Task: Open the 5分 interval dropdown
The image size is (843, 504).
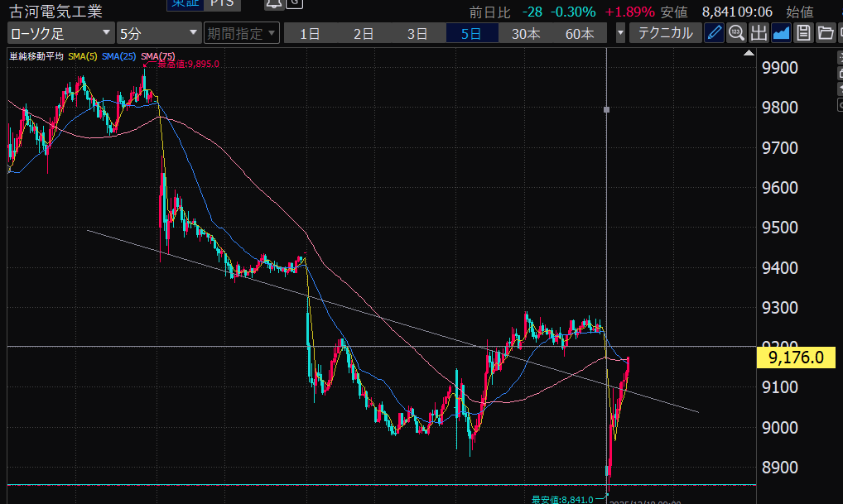Action: pos(158,34)
